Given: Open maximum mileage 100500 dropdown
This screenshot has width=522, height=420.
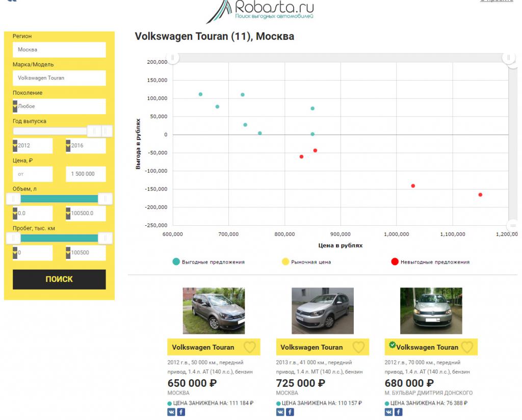Looking at the screenshot, I should pos(86,253).
